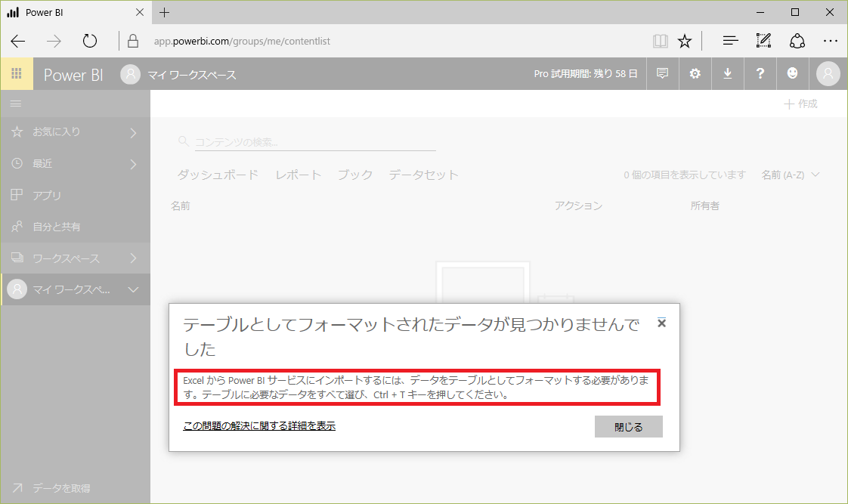Viewport: 848px width, 504px height.
Task: Open the 名前 (A-Z) sort dropdown
Action: [791, 175]
